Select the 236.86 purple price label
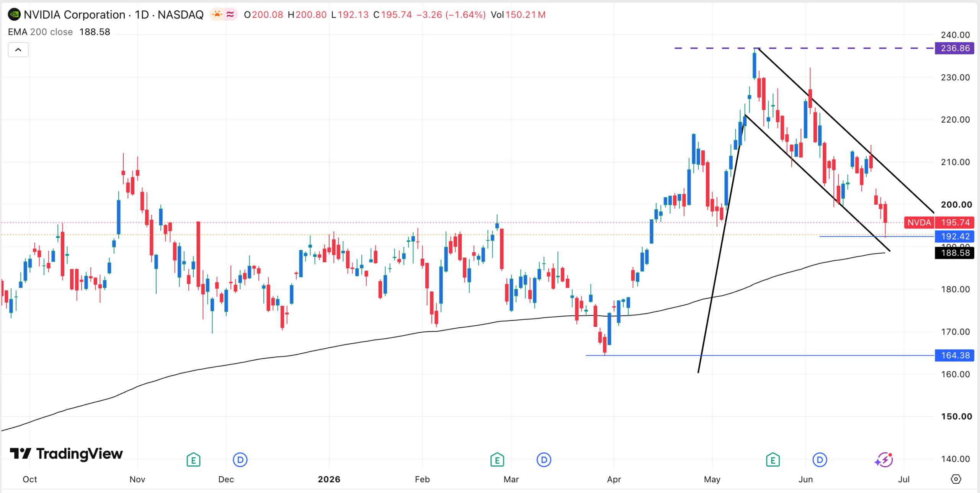The image size is (980, 493). (x=955, y=48)
